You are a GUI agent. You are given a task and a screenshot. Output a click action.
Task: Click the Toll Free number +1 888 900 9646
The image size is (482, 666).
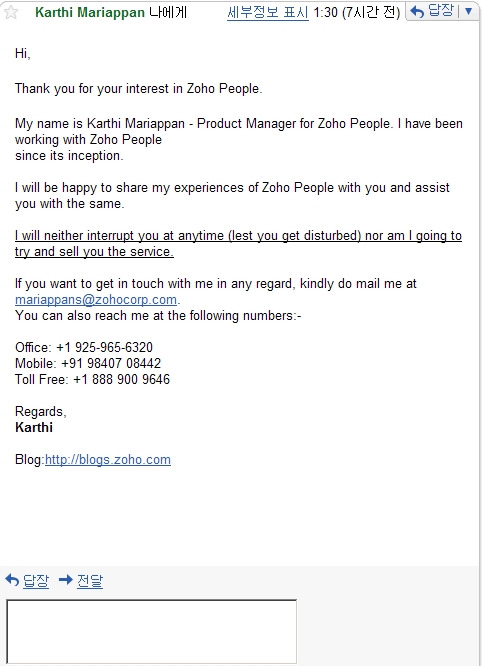pyautogui.click(x=121, y=379)
